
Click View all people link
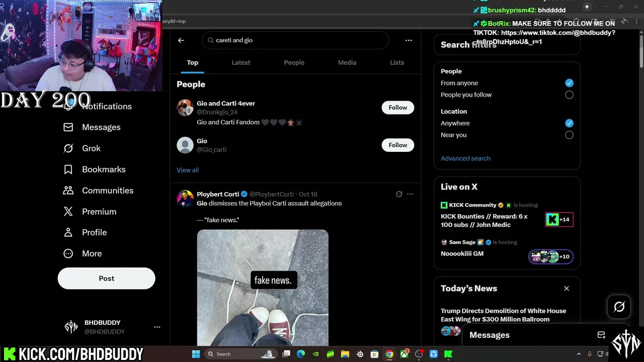coord(188,170)
